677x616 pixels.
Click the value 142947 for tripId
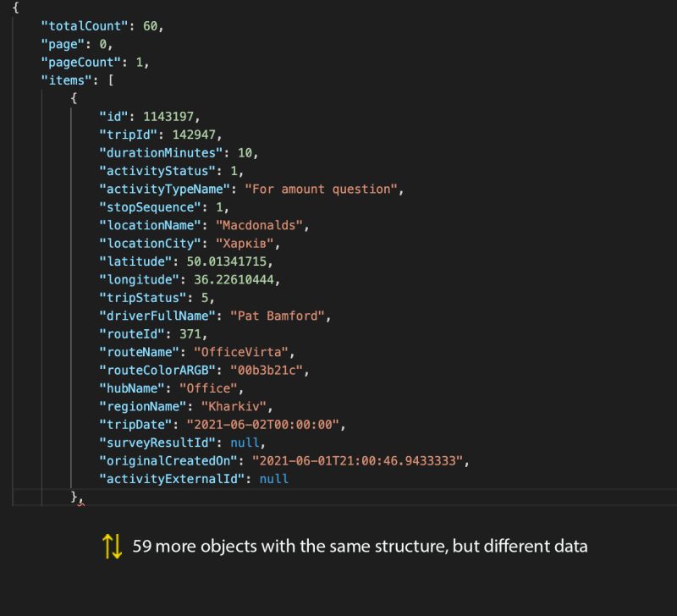(x=194, y=135)
